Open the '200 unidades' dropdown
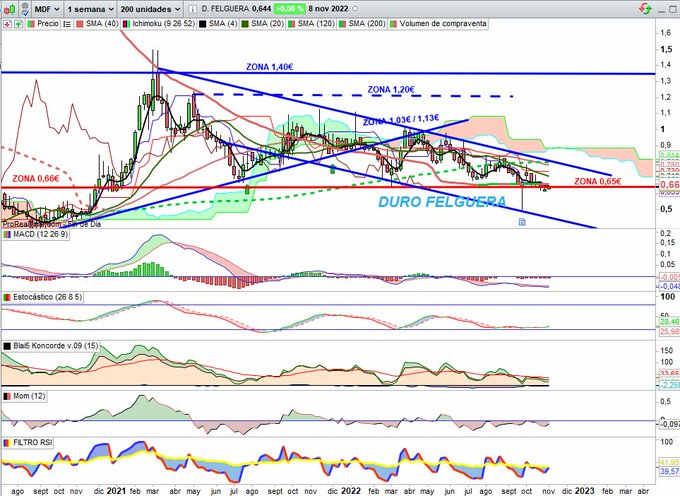680x496 pixels. click(x=150, y=9)
